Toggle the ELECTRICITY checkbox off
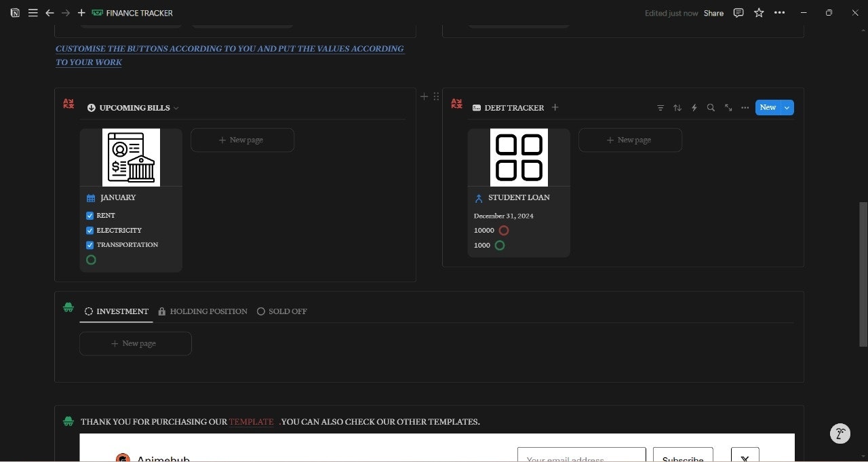 [x=90, y=230]
